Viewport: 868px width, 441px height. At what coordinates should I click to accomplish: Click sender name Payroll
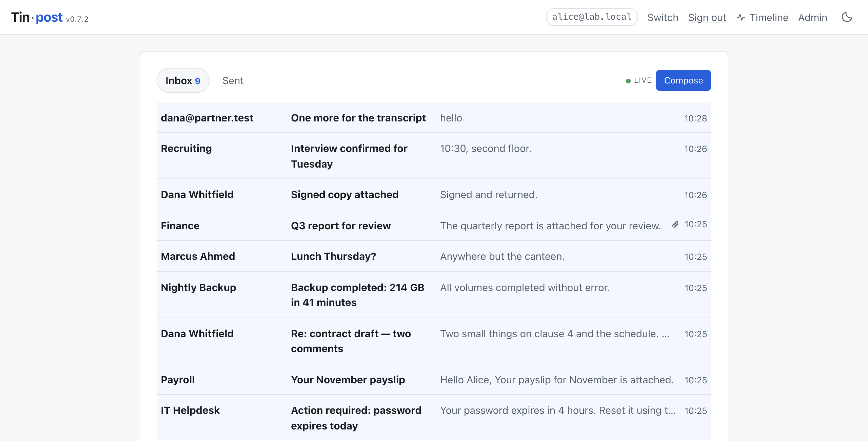click(178, 380)
